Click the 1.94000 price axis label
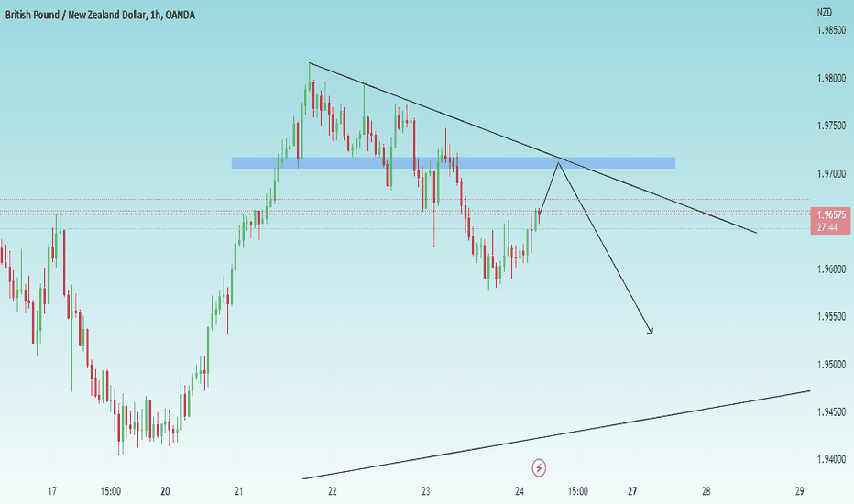Image resolution: width=854 pixels, height=504 pixels. click(x=831, y=460)
